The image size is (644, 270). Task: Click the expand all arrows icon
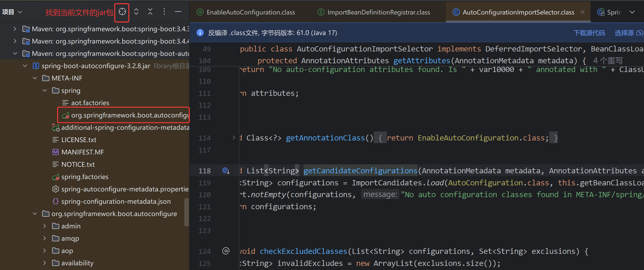136,12
